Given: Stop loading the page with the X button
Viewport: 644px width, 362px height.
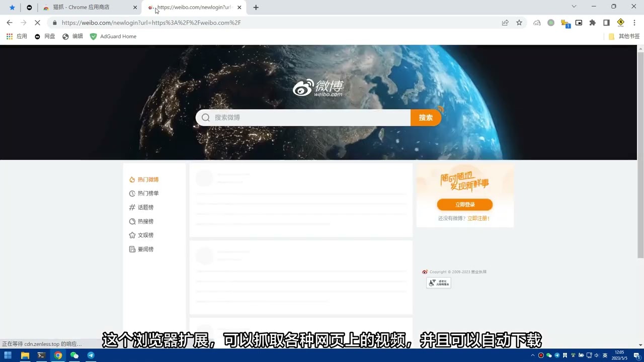Looking at the screenshot, I should pos(37,23).
